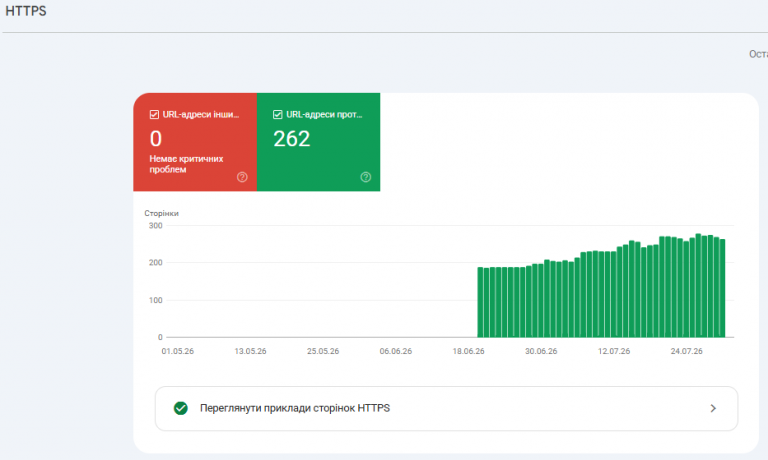This screenshot has height=460, width=768.
Task: Click green checkmark icon beside HTTPS examples
Action: coord(181,408)
